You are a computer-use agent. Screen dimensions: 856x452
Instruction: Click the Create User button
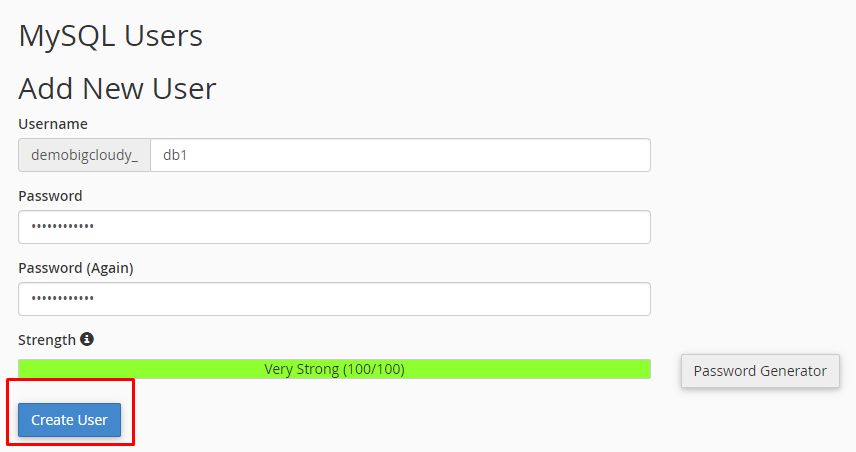(69, 420)
